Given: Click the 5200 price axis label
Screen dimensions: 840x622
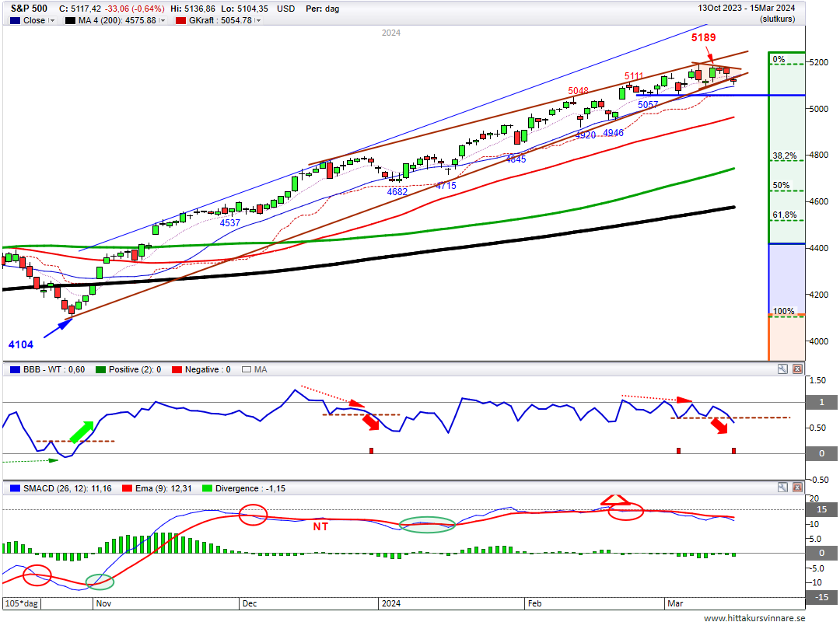Looking at the screenshot, I should pos(818,62).
